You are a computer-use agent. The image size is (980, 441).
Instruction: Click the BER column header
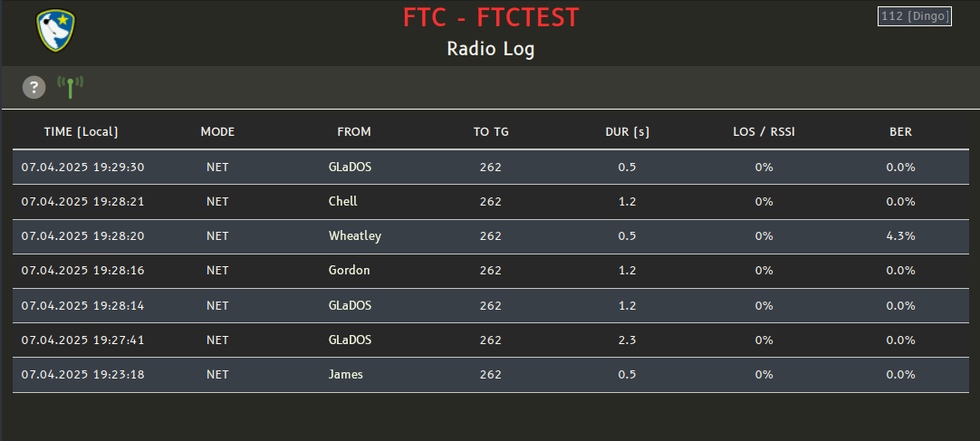900,132
